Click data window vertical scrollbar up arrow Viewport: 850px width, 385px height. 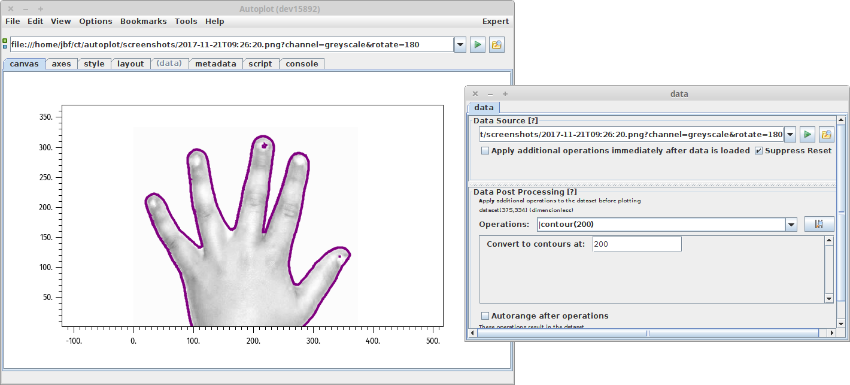[x=841, y=119]
